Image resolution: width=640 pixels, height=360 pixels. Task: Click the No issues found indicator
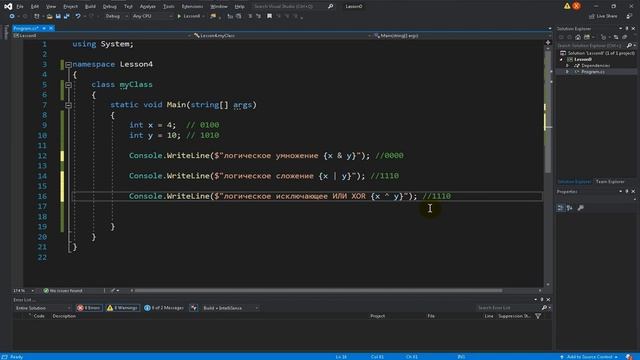tap(63, 291)
